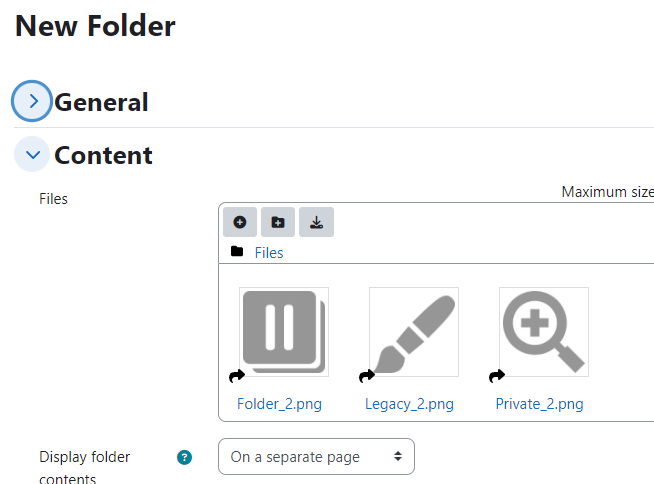Open the Files breadcrumb link
654x484 pixels.
click(x=269, y=253)
